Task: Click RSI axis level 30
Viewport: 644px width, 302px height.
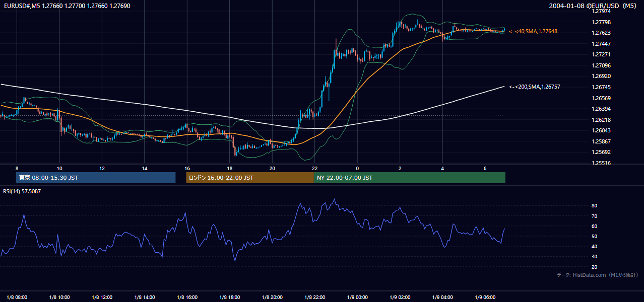Action: tap(594, 257)
